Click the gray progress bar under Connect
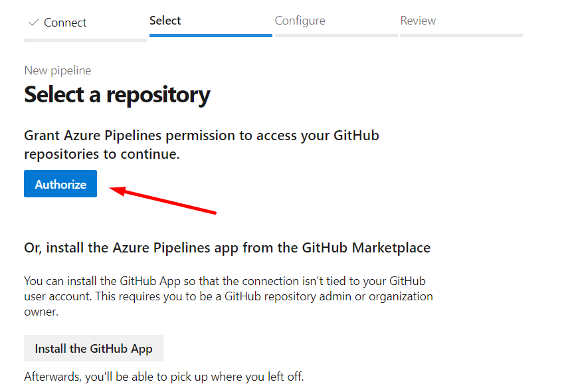 pyautogui.click(x=85, y=40)
